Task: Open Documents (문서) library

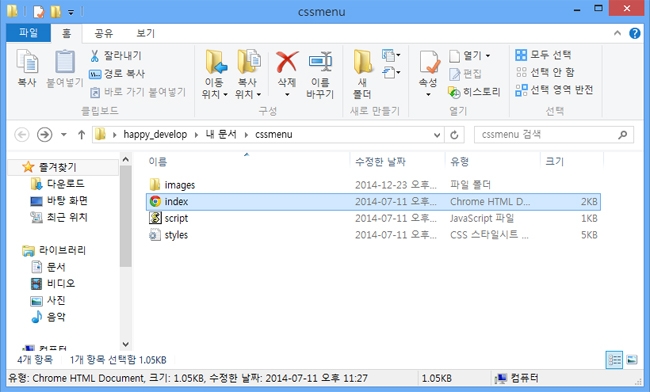Action: click(x=49, y=267)
